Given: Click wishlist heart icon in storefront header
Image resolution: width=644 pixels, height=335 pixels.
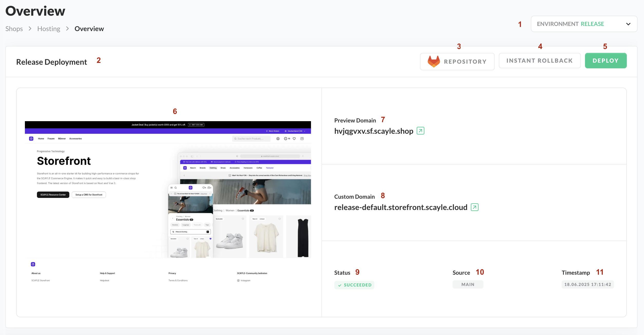Looking at the screenshot, I should pyautogui.click(x=294, y=139).
